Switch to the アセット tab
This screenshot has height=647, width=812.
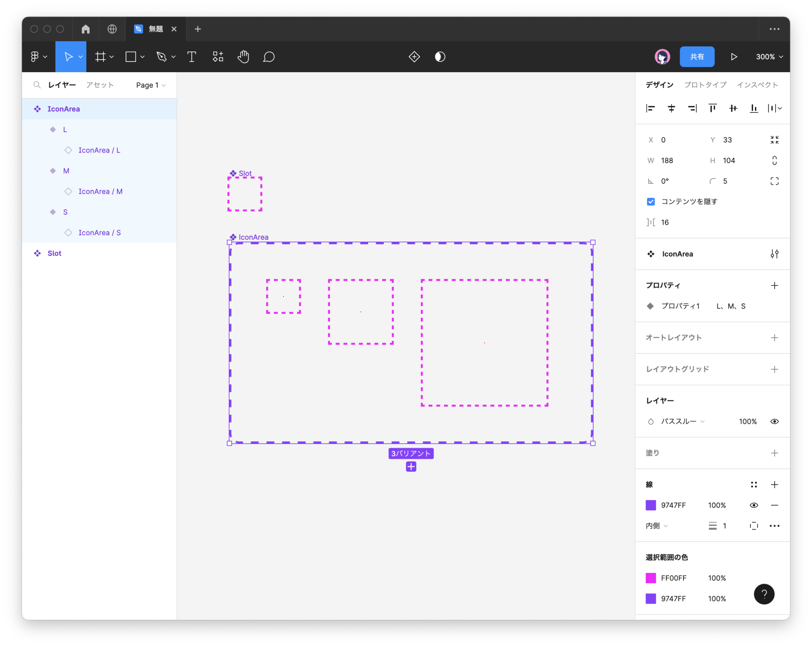pos(100,85)
